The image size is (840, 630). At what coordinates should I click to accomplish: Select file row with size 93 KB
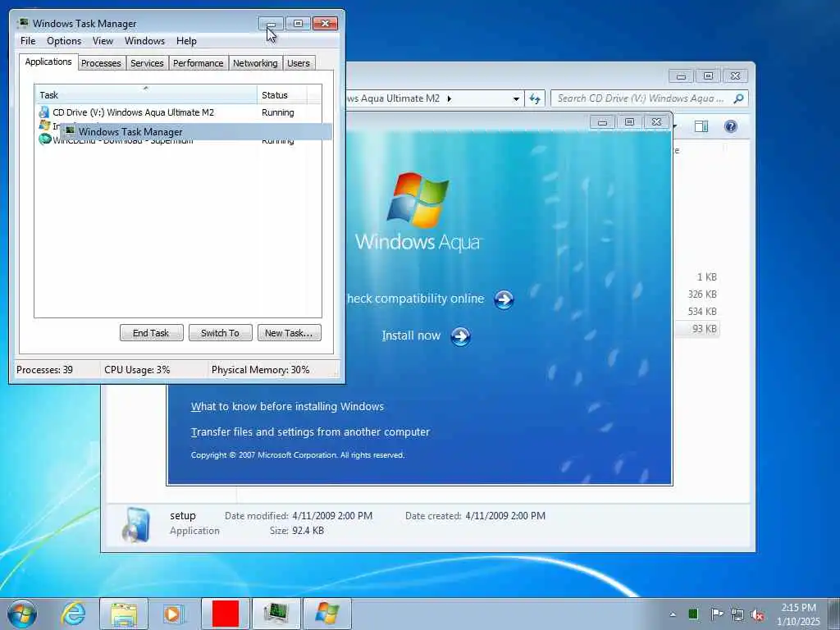point(697,329)
